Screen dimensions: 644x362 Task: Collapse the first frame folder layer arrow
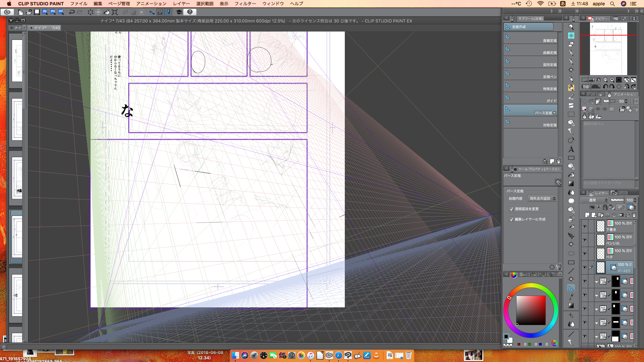pos(596,282)
